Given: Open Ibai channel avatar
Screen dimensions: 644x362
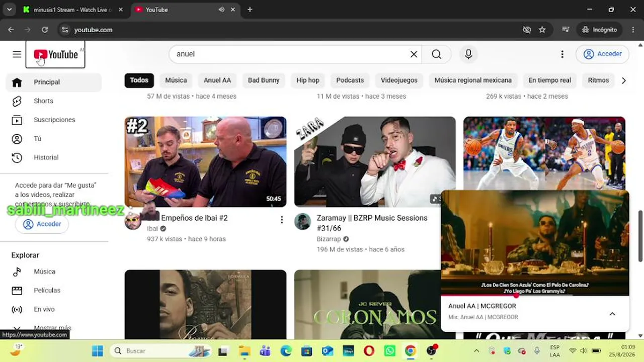Looking at the screenshot, I should tap(133, 221).
